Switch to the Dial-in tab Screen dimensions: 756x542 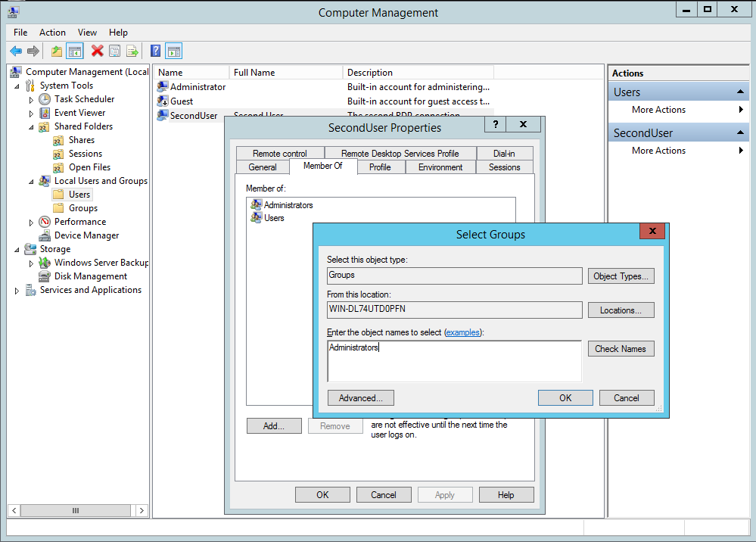point(504,153)
